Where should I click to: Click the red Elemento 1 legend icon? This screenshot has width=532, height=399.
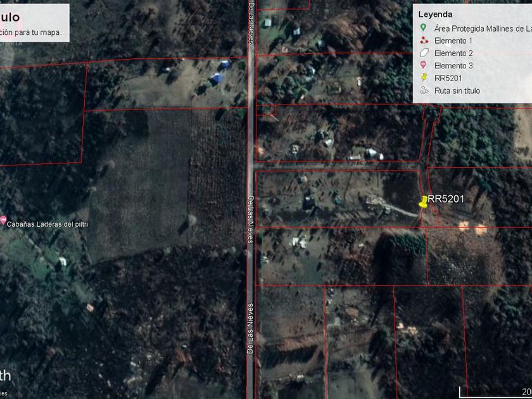[424, 41]
